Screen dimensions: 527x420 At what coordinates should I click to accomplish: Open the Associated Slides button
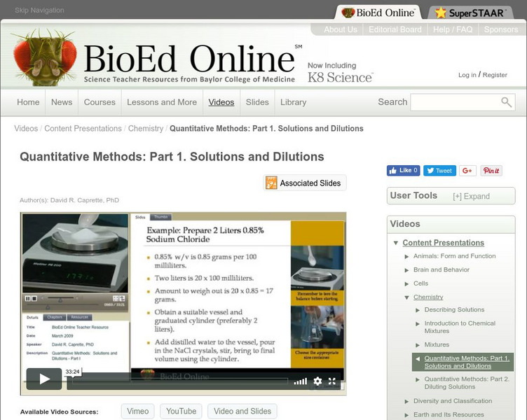305,183
